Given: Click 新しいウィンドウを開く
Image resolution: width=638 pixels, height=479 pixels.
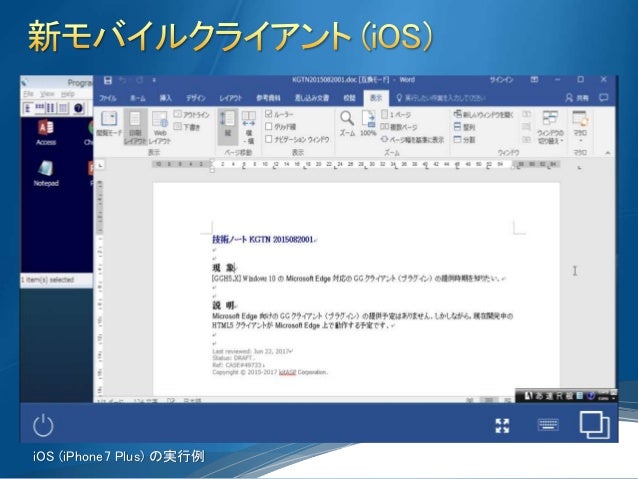Looking at the screenshot, I should pyautogui.click(x=483, y=115).
